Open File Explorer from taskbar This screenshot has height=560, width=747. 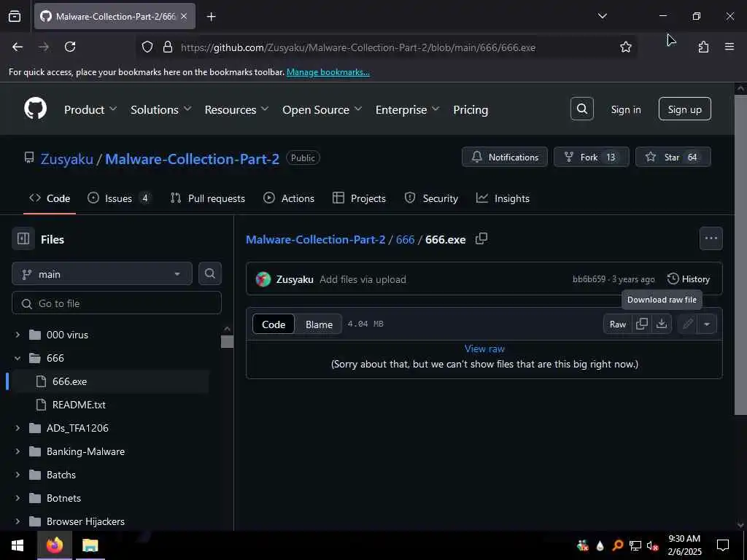click(90, 545)
